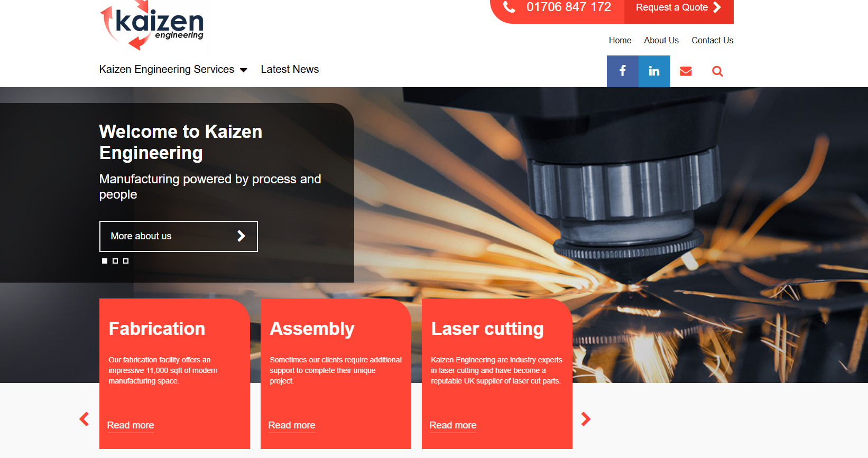This screenshot has width=868, height=458.
Task: Open the Facebook social icon
Action: 622,71
